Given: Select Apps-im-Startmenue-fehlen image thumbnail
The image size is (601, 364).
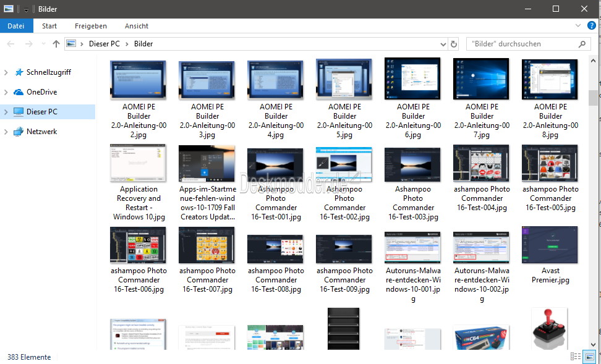Looking at the screenshot, I should [x=207, y=164].
